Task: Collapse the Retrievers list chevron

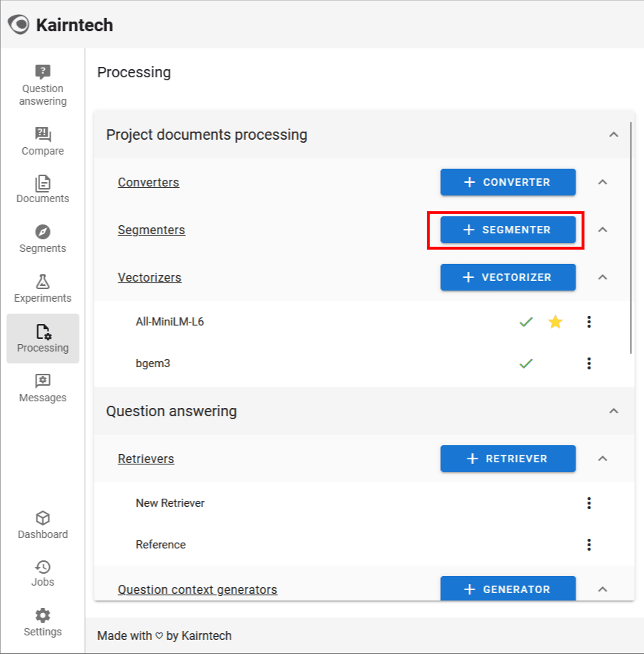Action: 603,459
